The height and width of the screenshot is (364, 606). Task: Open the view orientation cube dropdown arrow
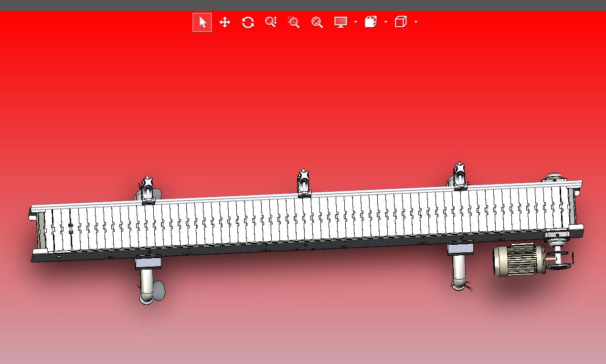click(416, 22)
